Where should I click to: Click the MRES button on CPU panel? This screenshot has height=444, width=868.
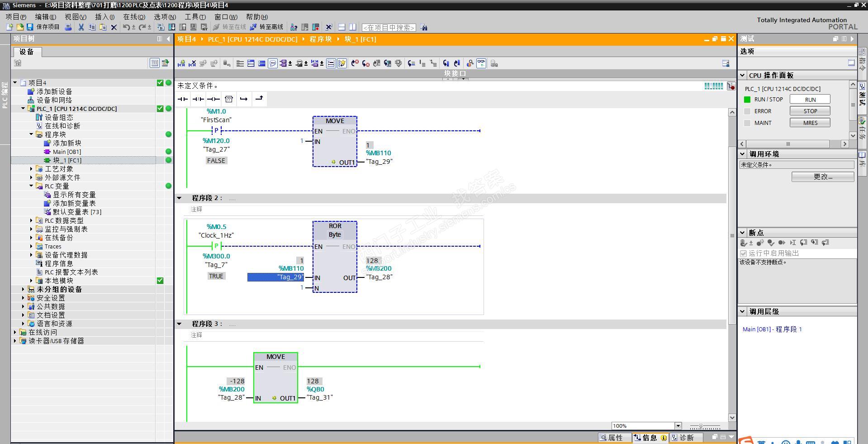point(810,123)
